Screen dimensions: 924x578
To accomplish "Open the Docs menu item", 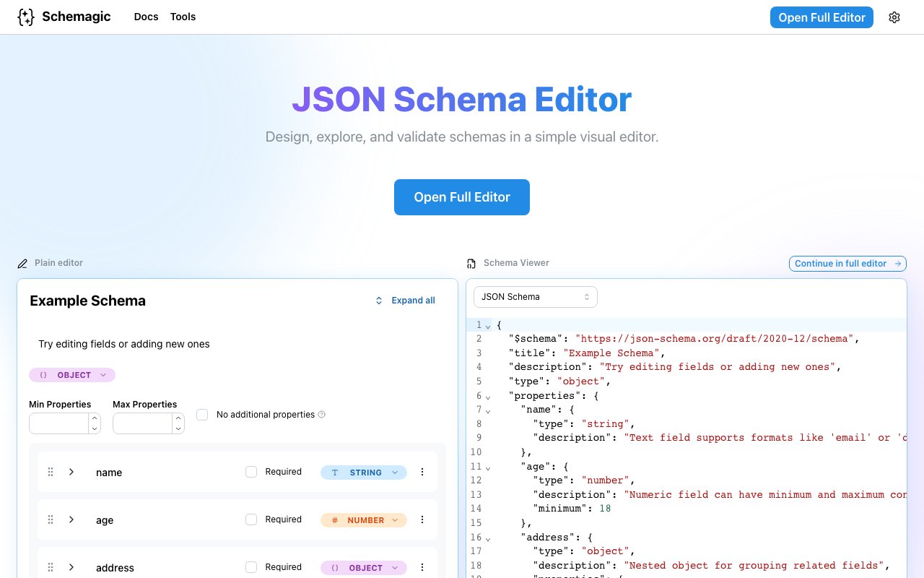I will [x=146, y=17].
